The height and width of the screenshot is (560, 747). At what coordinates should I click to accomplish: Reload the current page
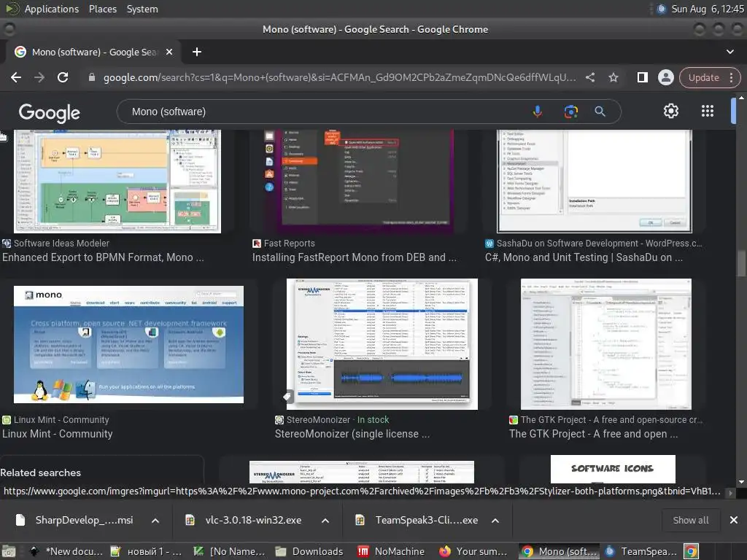coord(63,77)
